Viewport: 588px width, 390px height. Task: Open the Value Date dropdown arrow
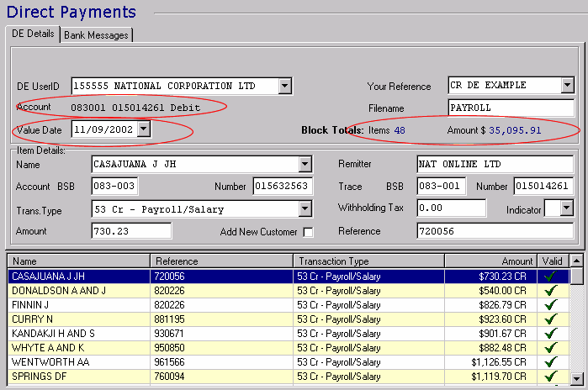pyautogui.click(x=144, y=129)
